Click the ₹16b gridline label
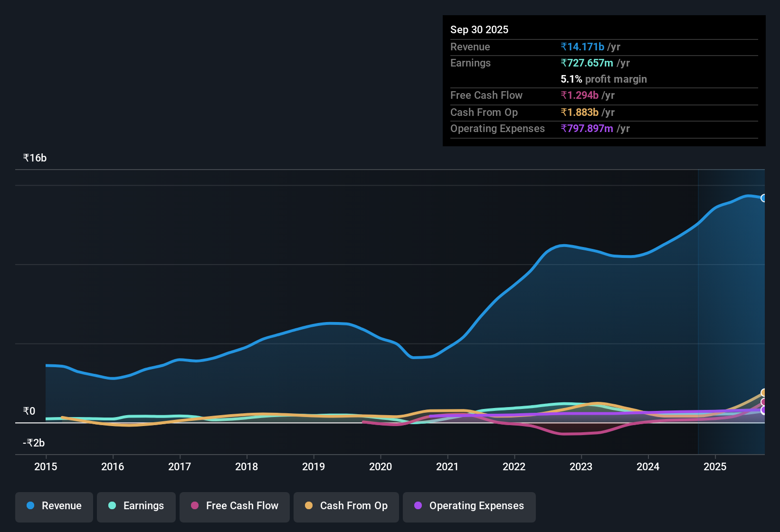Screen dimensions: 780x532 coord(34,158)
